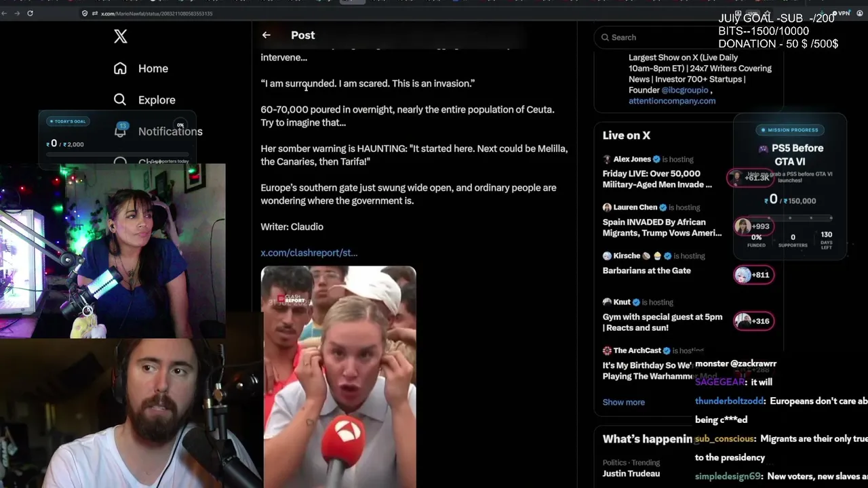Click The ArchCast verified badge

[x=667, y=350]
